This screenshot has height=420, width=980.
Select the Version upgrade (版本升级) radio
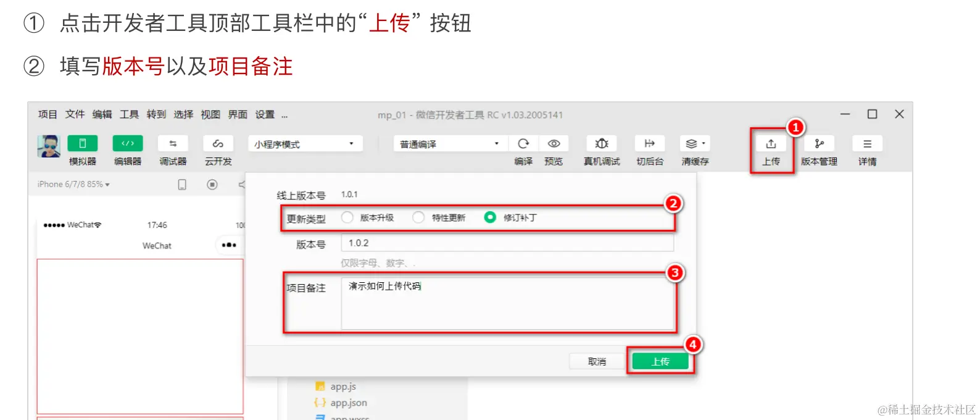pos(347,217)
